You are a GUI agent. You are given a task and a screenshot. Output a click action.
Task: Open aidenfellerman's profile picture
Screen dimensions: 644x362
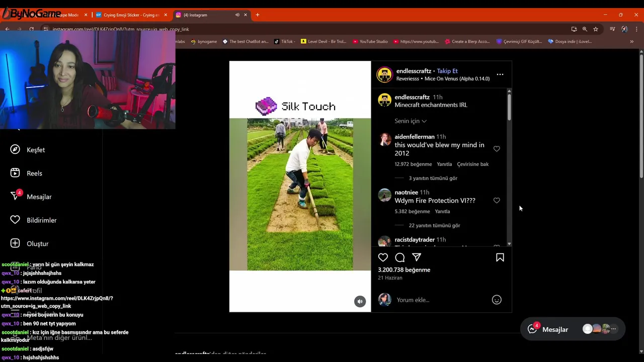385,139
